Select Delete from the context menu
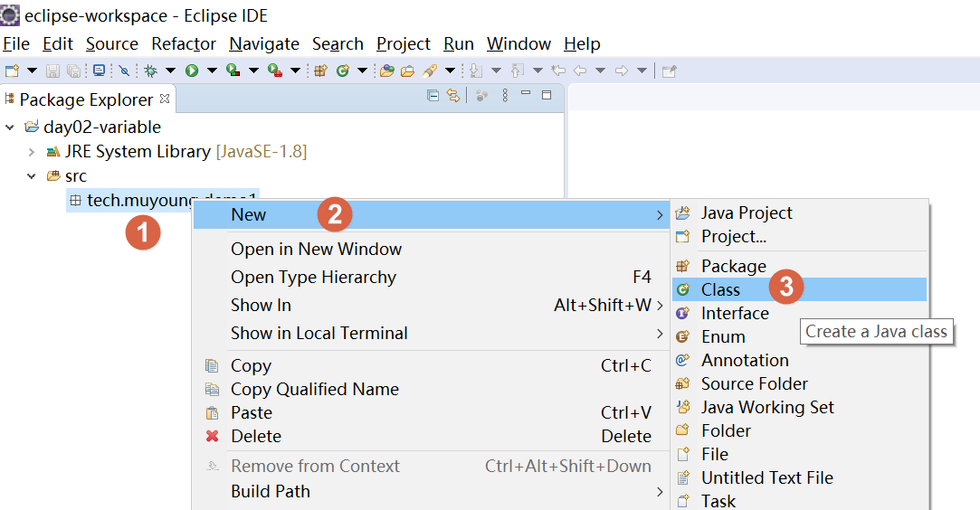 256,436
